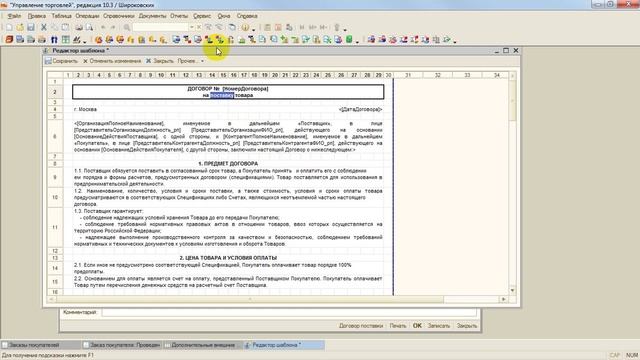Click the Print preview icon
This screenshot has height=360, width=640.
89,27
